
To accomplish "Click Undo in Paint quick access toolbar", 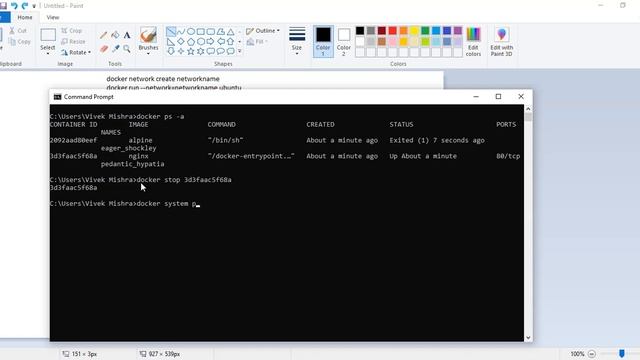I will [x=14, y=6].
